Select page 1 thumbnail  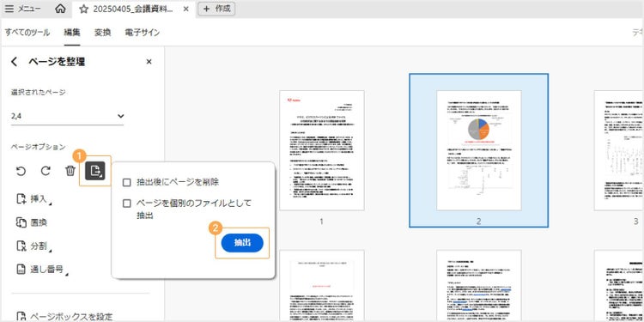tap(322, 150)
